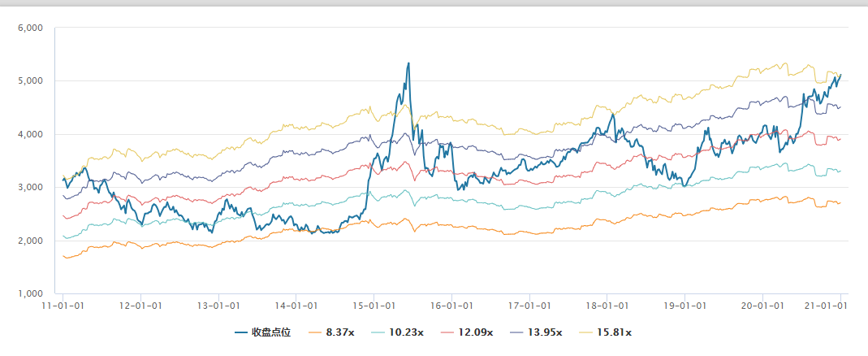
Task: Toggle the 收盘点位 legend series
Action: pyautogui.click(x=271, y=333)
